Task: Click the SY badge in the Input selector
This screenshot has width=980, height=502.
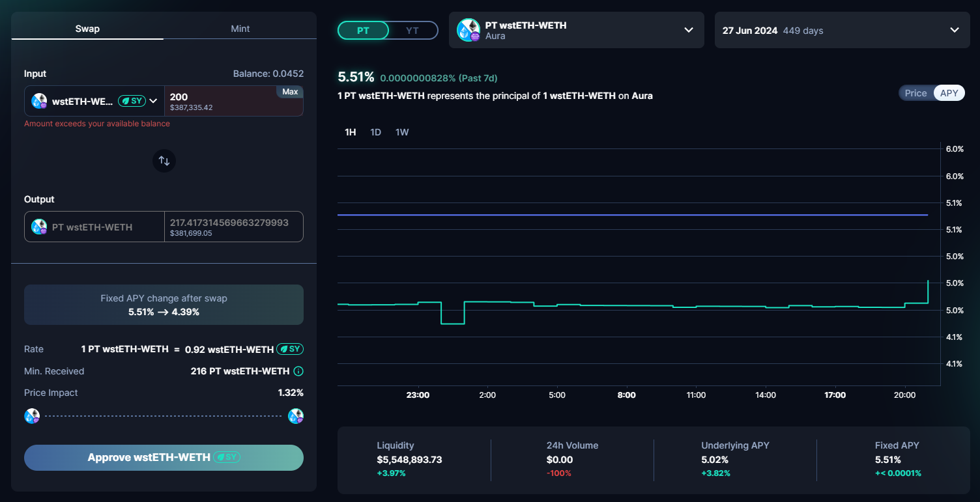Action: point(132,101)
